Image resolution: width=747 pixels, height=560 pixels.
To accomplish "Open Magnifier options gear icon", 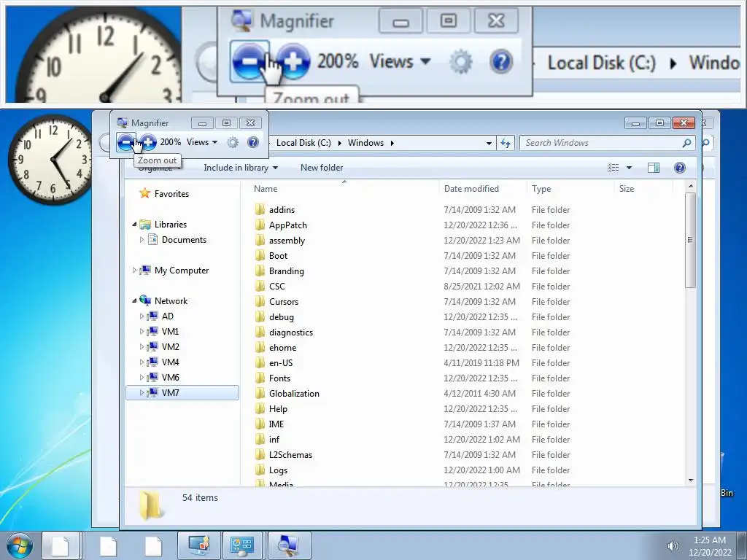I will (x=233, y=142).
